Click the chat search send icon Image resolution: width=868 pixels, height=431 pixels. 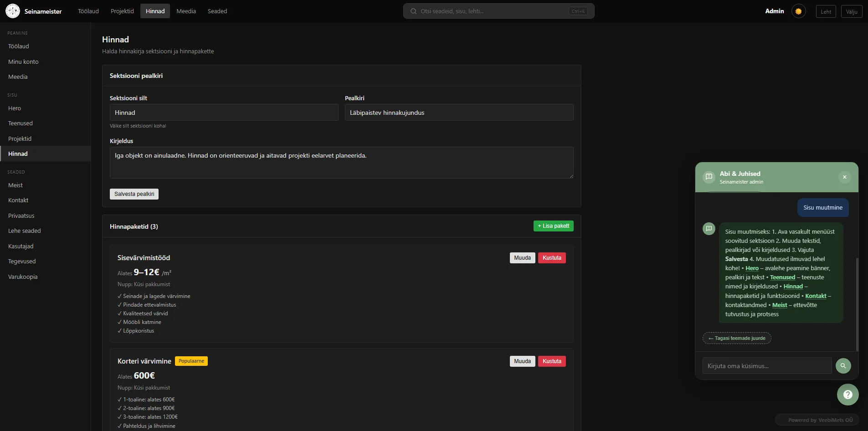click(x=843, y=366)
